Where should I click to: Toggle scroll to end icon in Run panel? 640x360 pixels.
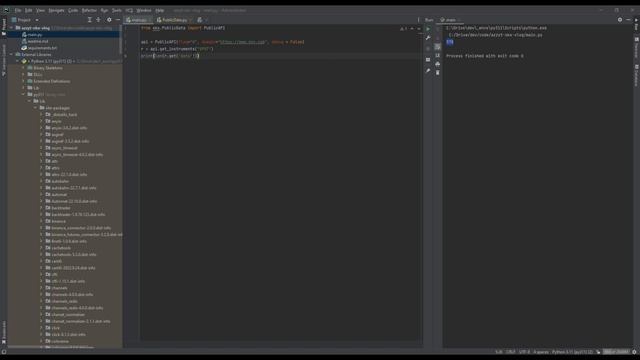tap(438, 55)
